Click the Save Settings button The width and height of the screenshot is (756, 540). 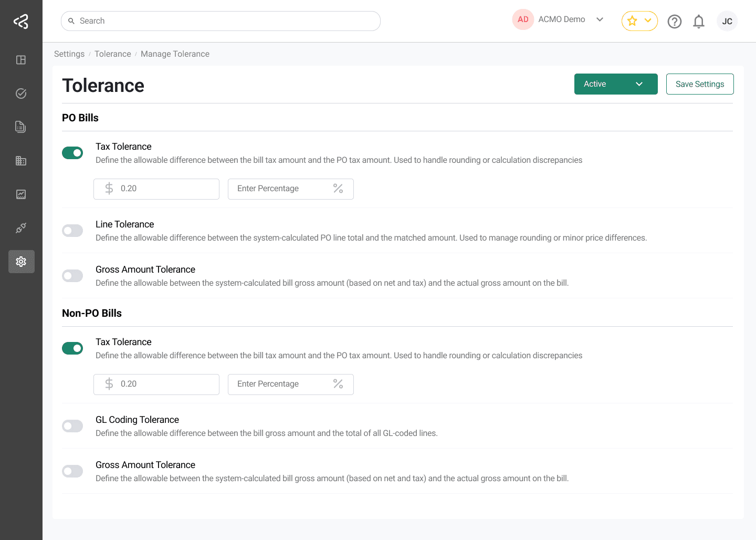700,84
